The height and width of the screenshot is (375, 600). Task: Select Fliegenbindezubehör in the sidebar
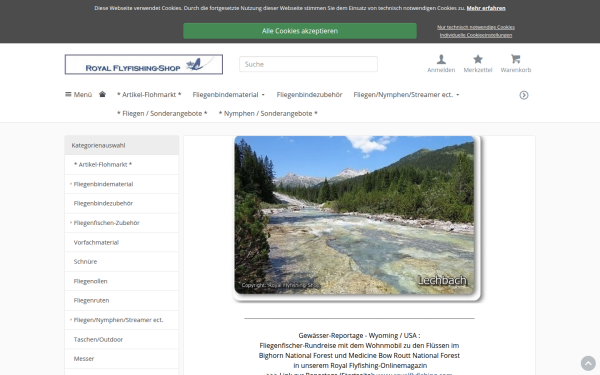tap(122, 203)
